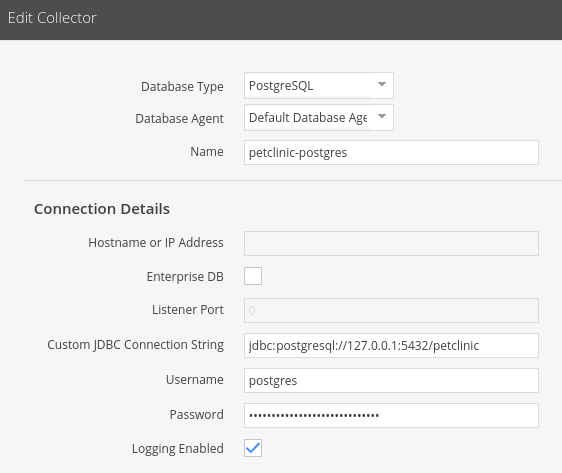The width and height of the screenshot is (562, 473).
Task: Click the masked Password field
Action: 391,415
